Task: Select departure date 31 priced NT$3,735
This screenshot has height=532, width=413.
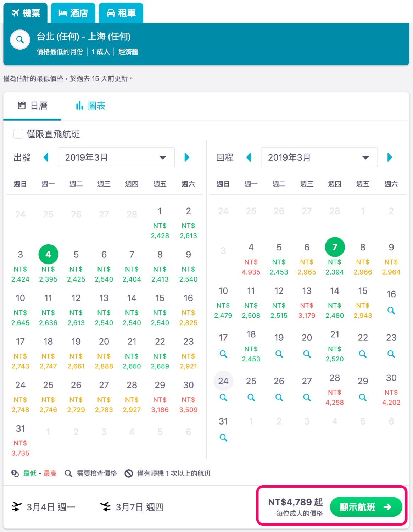Action: point(20,440)
